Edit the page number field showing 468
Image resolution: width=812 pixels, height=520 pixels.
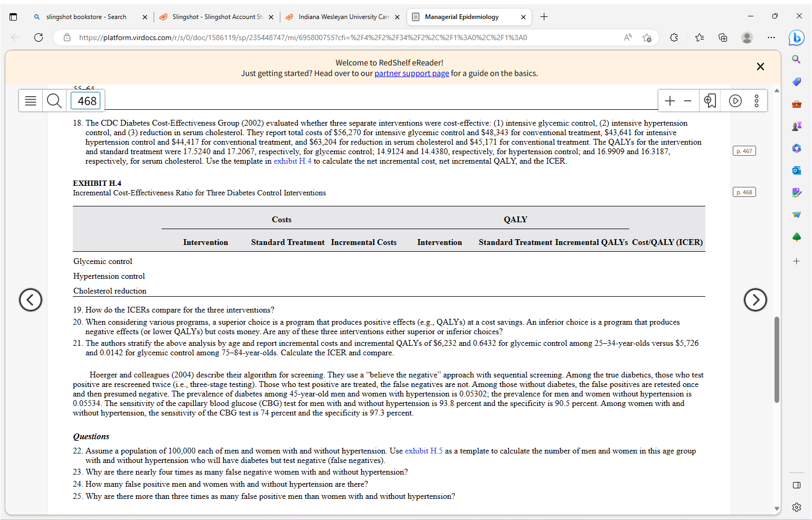pos(87,101)
